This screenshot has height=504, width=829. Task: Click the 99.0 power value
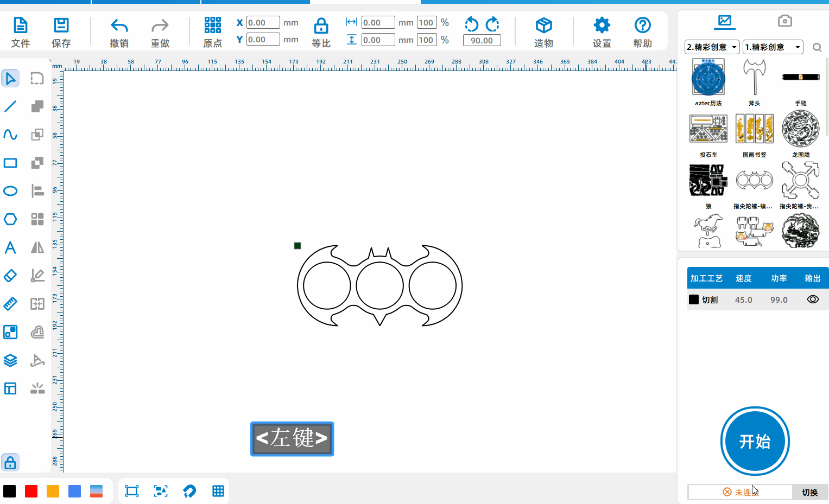pyautogui.click(x=779, y=300)
